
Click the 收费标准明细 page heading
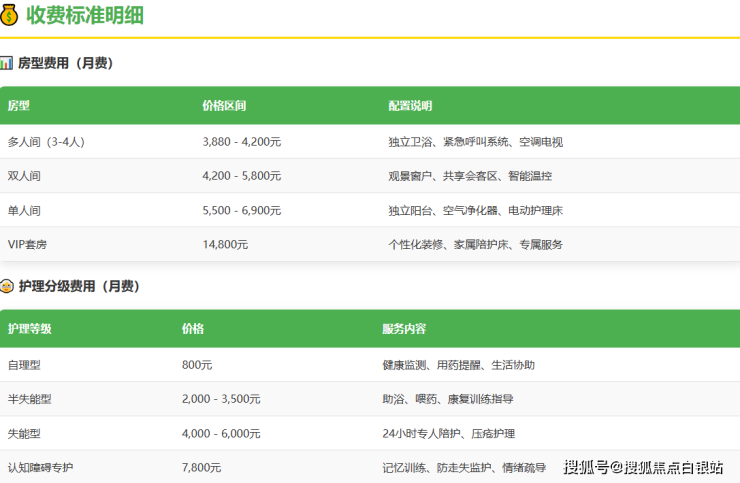84,17
